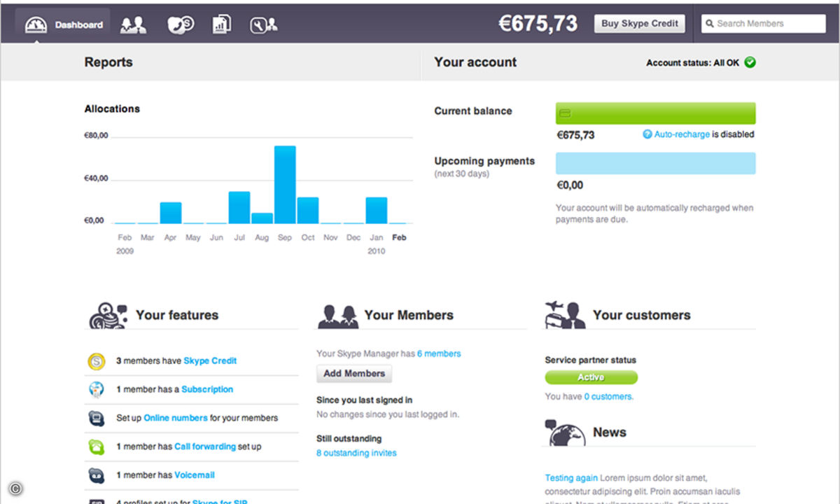
Task: Open the Testing again news link
Action: 571,477
